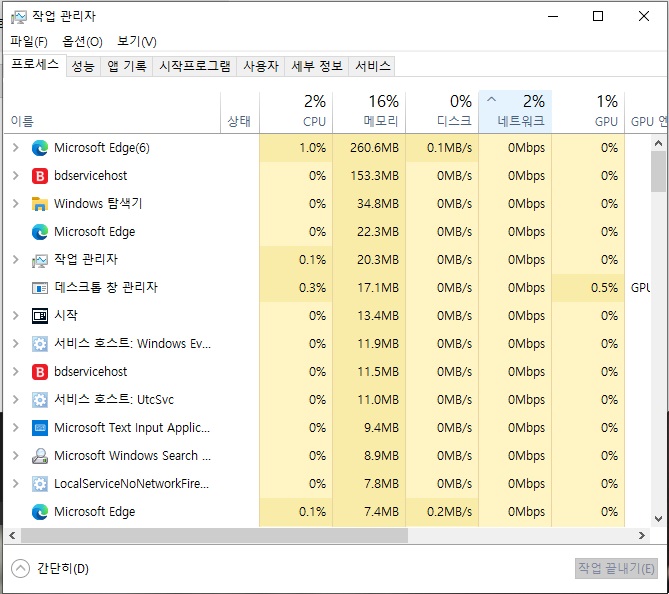Click the 작업 관리자 process row icon

pyautogui.click(x=40, y=260)
